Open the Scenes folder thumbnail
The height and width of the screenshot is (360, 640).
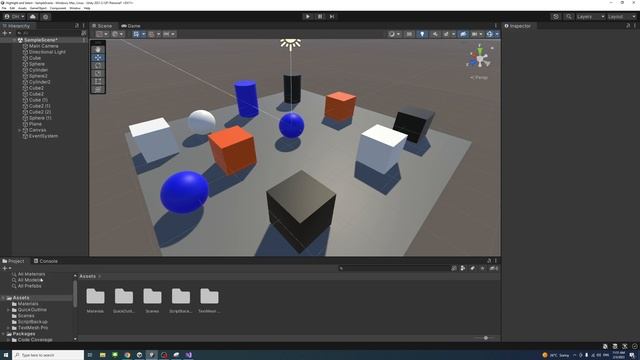(x=152, y=297)
